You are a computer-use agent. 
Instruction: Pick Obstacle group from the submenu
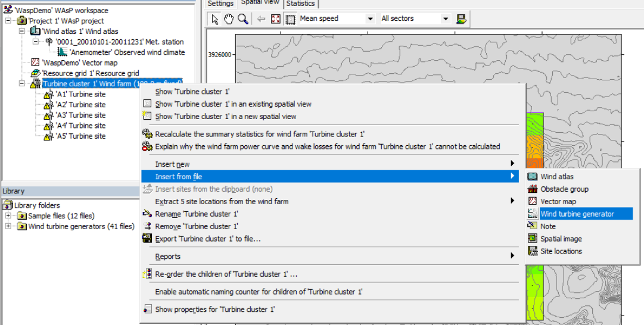point(564,189)
